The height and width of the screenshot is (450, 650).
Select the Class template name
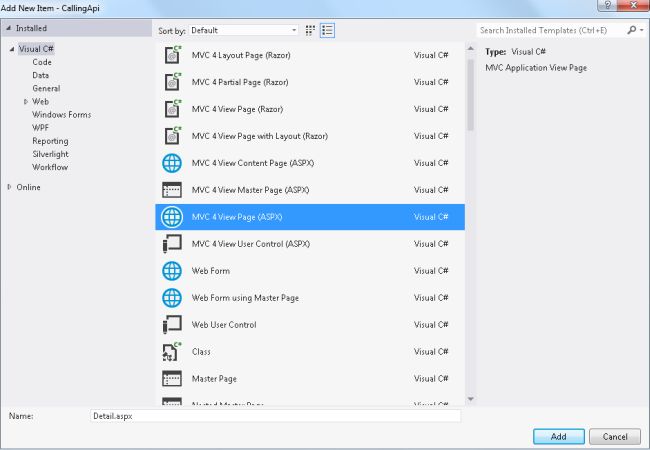click(x=201, y=351)
